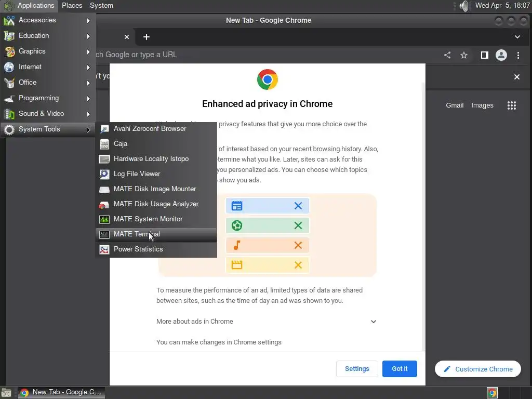Open Google Images link

[x=482, y=105]
